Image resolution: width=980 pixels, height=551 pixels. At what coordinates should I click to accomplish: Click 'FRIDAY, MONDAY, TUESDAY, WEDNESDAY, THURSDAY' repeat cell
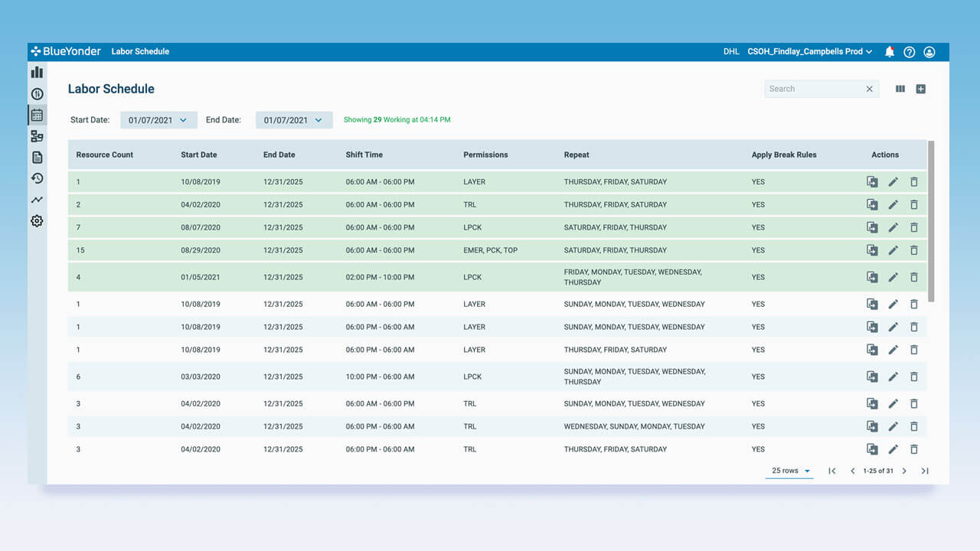point(633,277)
